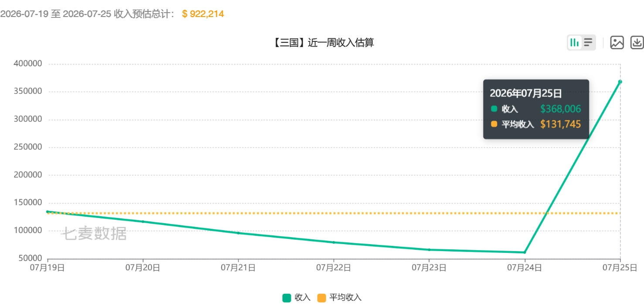
Task: Select the 07月25日 data point at peak
Action: click(620, 82)
